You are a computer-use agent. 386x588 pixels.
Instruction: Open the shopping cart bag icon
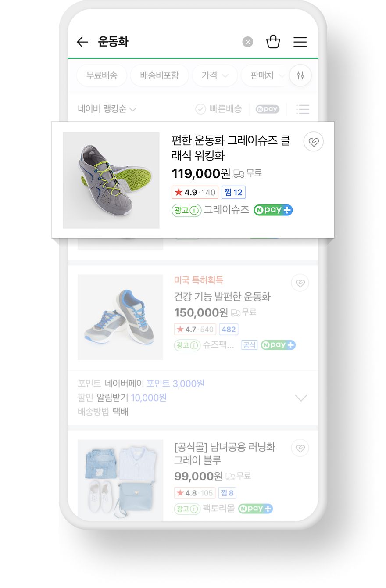(x=273, y=41)
